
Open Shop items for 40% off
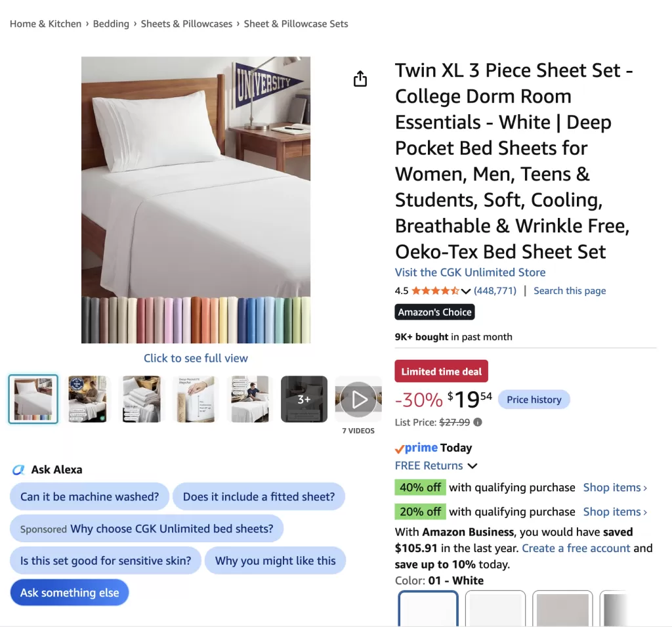tap(615, 488)
